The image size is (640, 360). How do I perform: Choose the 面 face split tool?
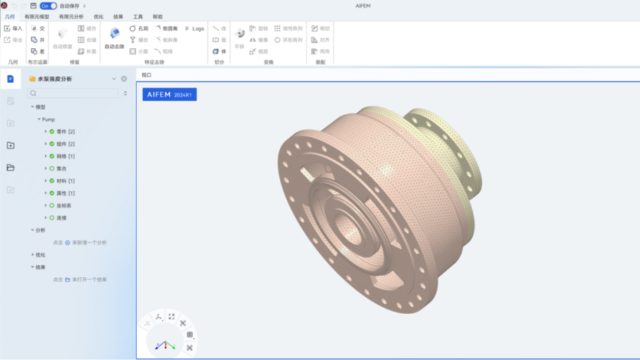(220, 40)
